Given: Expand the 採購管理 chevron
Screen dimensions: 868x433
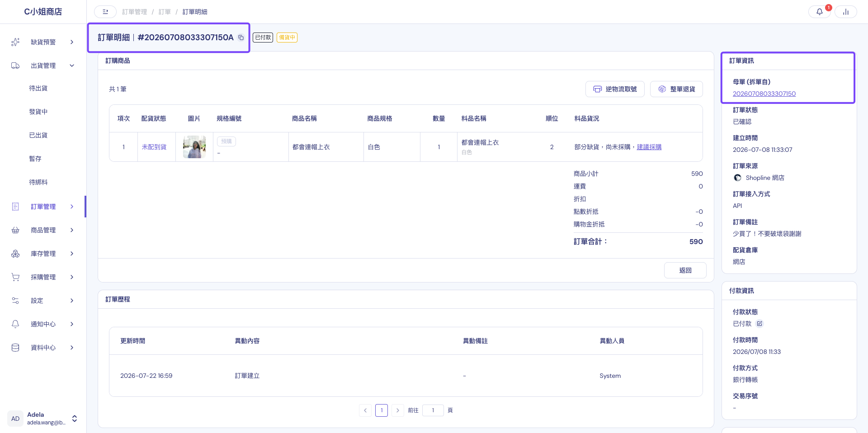Looking at the screenshot, I should (x=72, y=277).
